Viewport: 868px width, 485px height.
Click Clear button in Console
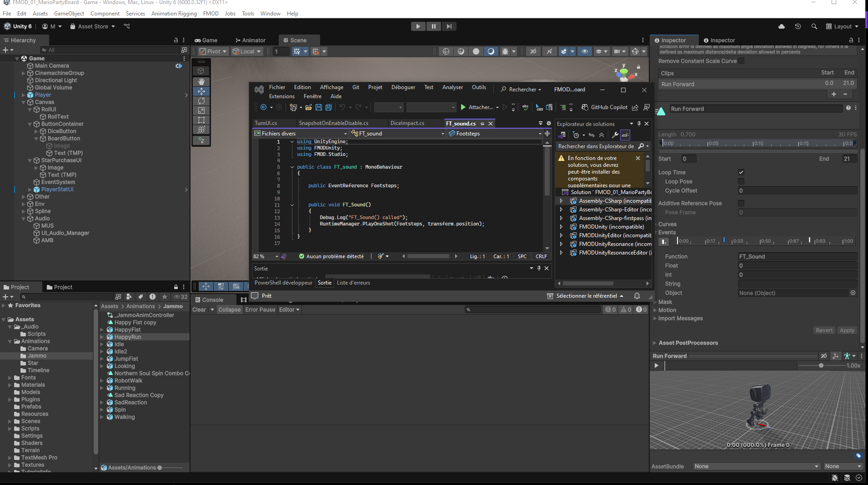click(199, 310)
